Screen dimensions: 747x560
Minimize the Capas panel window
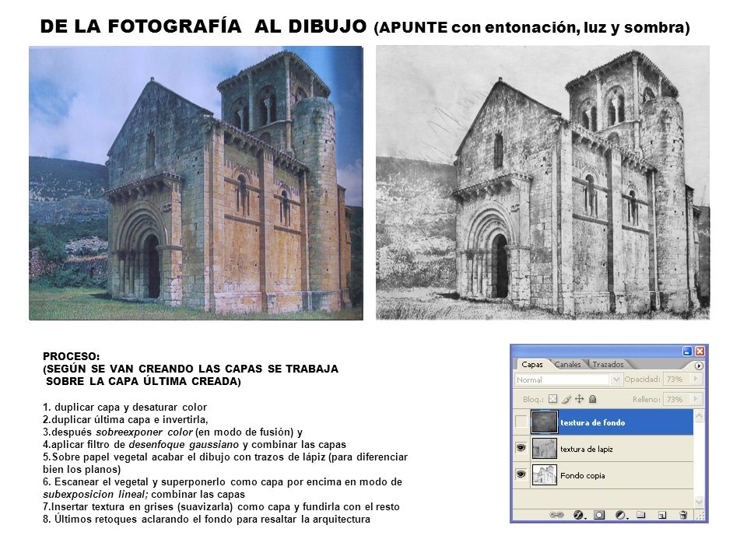pos(686,352)
